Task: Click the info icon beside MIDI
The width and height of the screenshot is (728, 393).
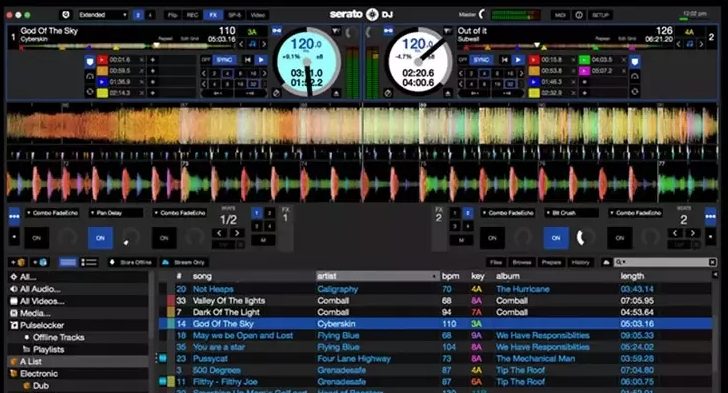Action: click(579, 15)
